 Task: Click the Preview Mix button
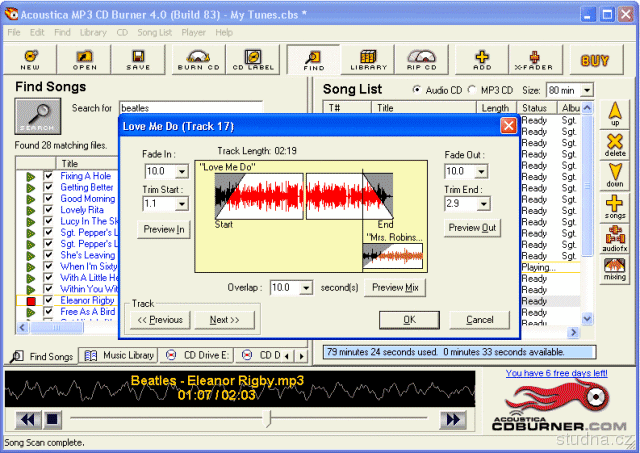point(395,287)
